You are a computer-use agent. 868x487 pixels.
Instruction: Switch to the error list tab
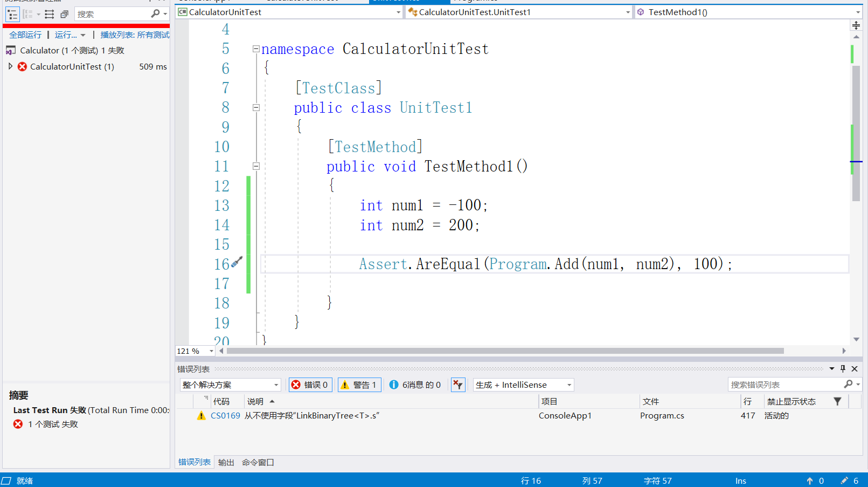click(x=195, y=462)
